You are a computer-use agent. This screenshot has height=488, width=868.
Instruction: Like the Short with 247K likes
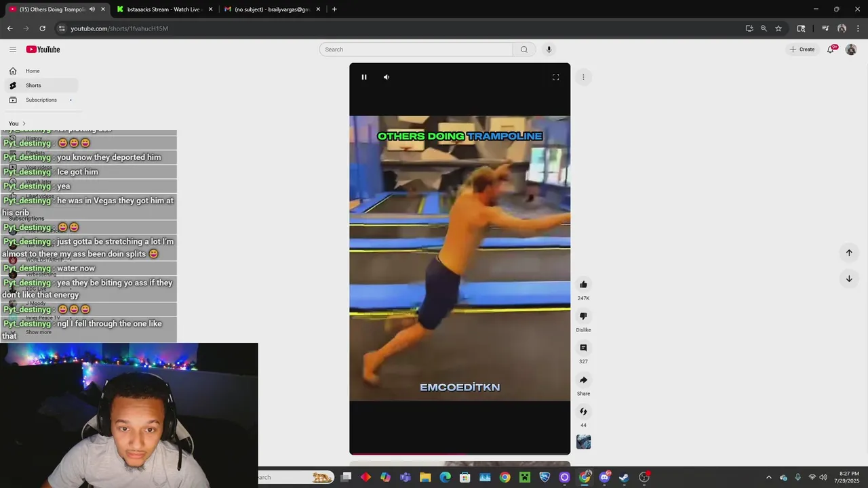click(x=583, y=285)
